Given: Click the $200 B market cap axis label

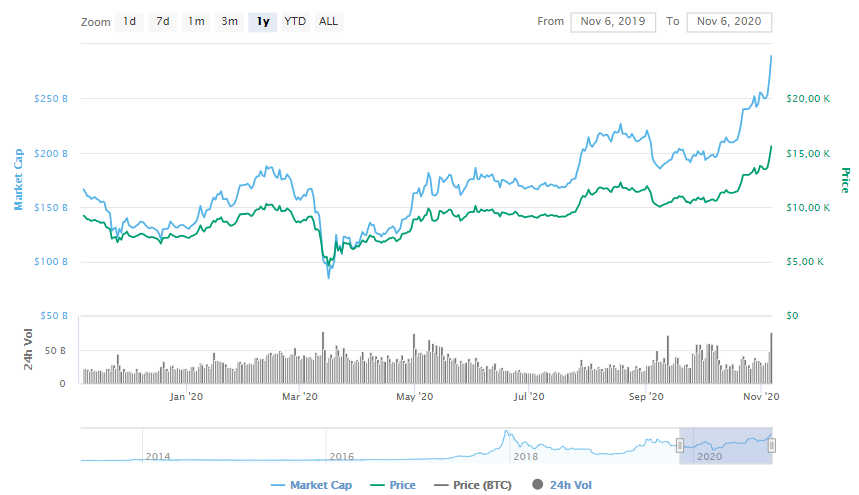Looking at the screenshot, I should [x=50, y=153].
